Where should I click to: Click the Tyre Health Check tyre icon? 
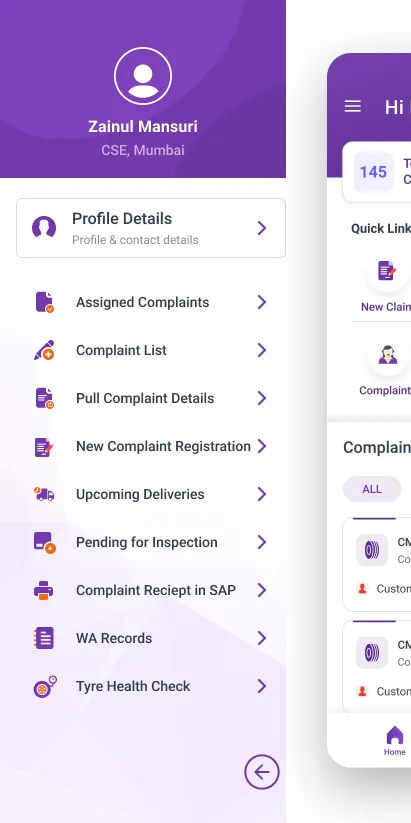pyautogui.click(x=45, y=686)
